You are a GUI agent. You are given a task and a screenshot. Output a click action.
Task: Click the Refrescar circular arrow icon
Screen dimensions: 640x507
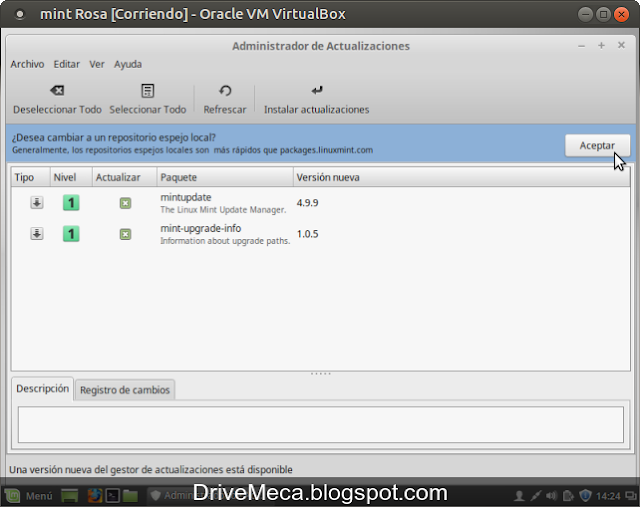[225, 91]
